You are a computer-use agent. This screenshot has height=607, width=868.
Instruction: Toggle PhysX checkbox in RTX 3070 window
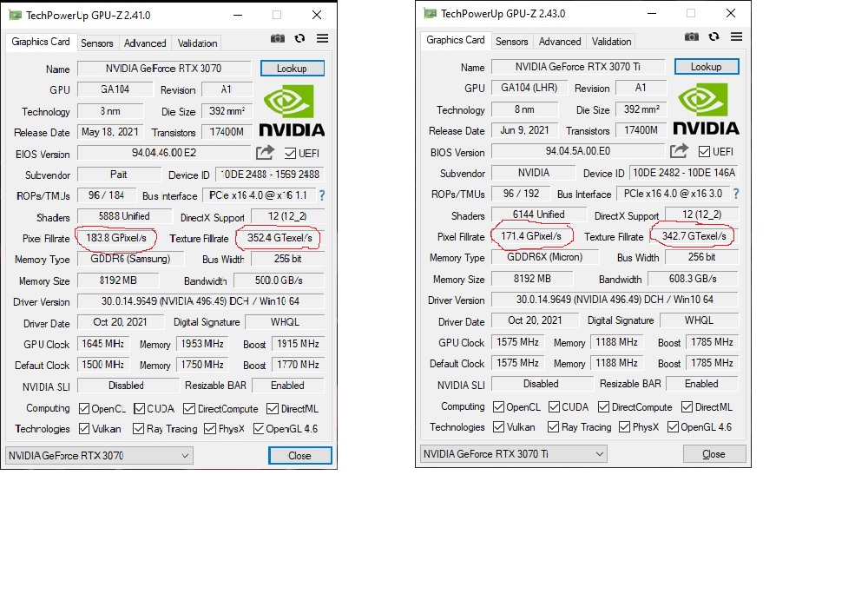(x=210, y=429)
